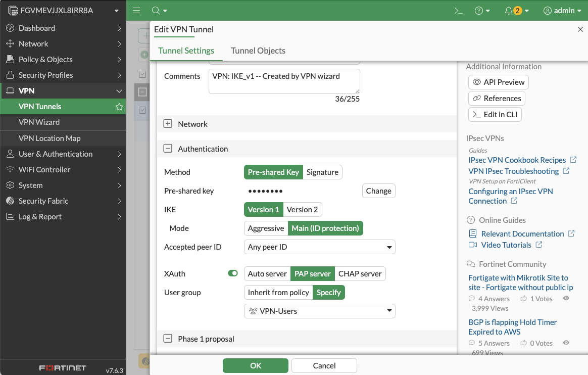Viewport: 588px width, 375px height.
Task: Open the VPN-Users group dropdown
Action: click(x=319, y=311)
